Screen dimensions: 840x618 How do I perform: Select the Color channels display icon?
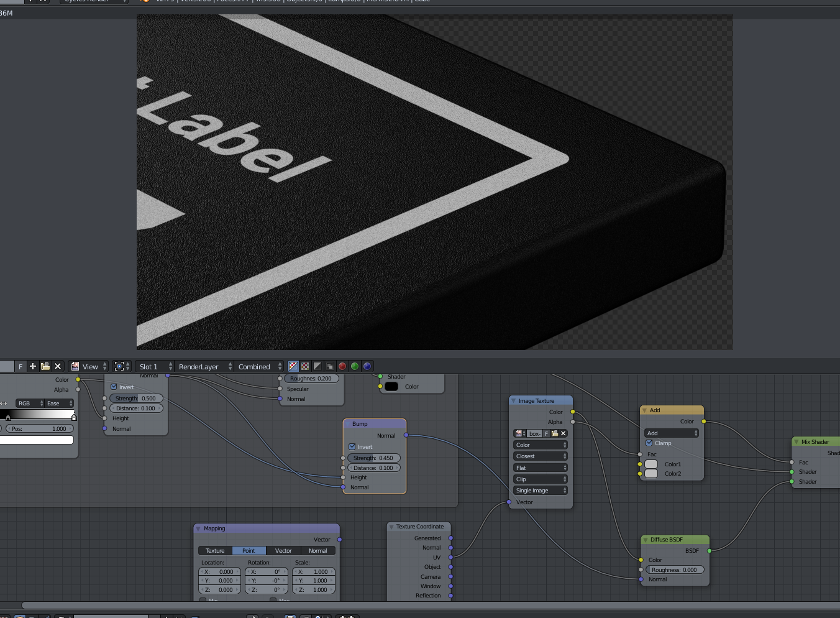(x=305, y=366)
